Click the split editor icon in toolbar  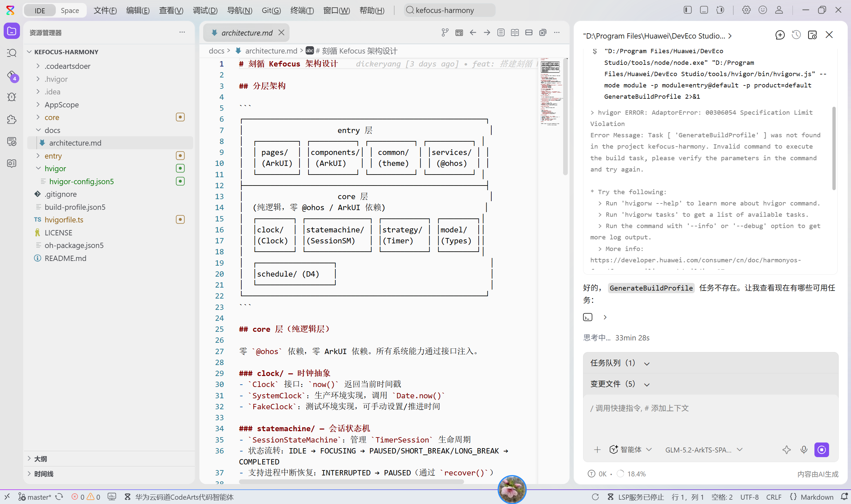pyautogui.click(x=529, y=33)
